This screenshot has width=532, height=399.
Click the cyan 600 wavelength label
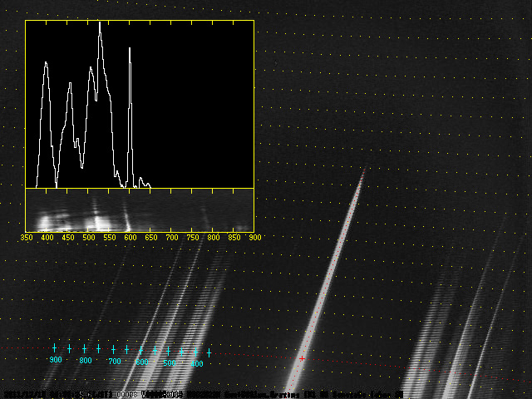coord(141,362)
